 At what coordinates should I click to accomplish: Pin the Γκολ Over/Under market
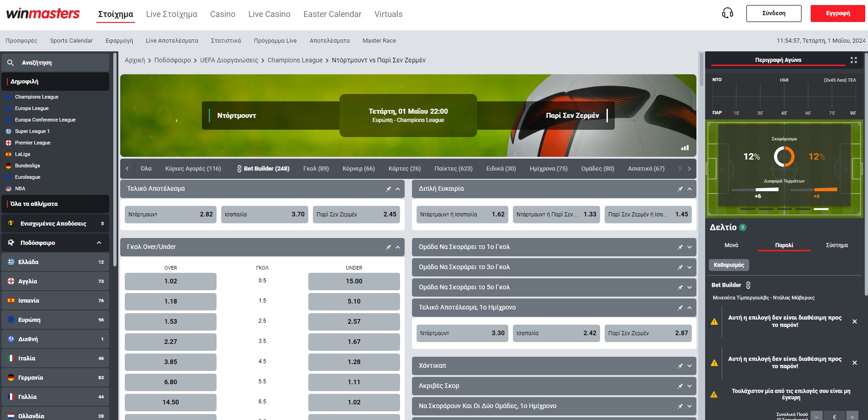[388, 247]
